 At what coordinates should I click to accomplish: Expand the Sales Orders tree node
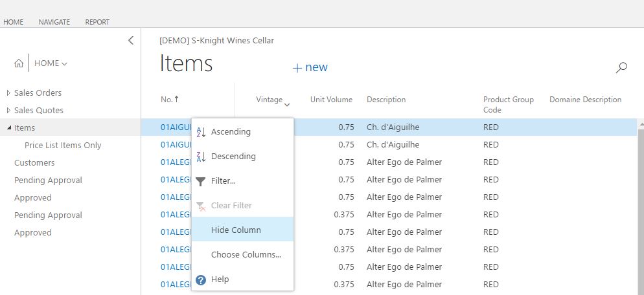8,93
